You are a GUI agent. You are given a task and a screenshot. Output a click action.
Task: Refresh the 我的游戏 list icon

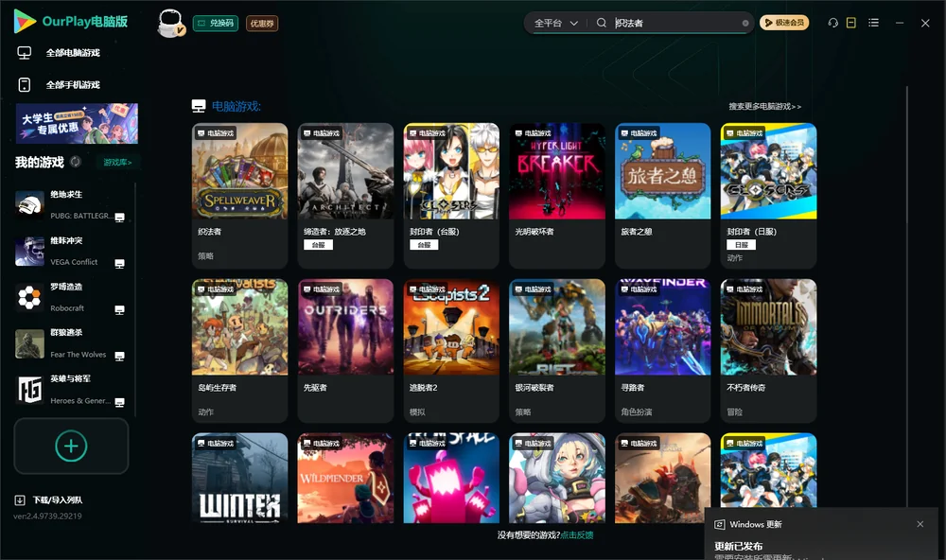click(x=76, y=162)
